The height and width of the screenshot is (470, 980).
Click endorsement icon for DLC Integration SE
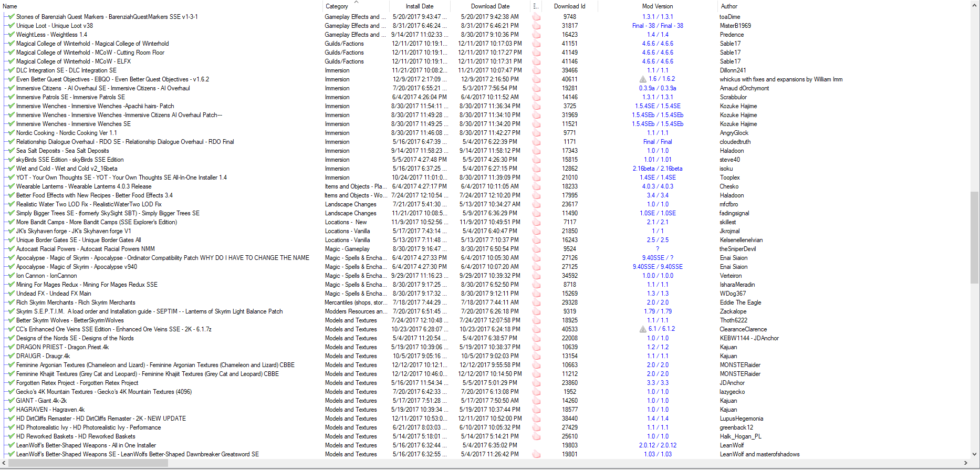point(536,70)
